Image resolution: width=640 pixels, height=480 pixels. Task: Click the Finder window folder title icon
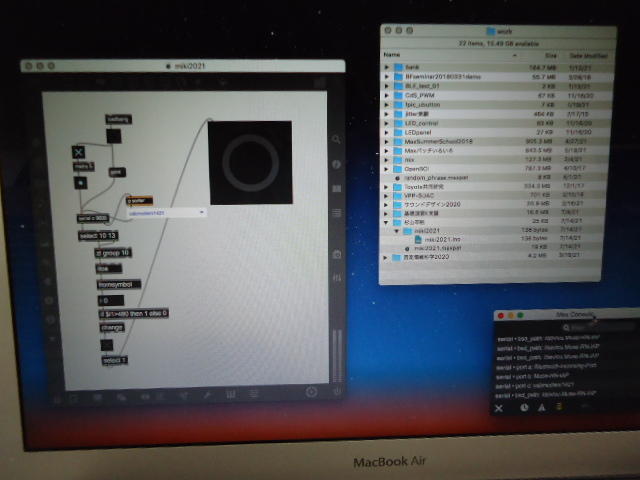click(x=490, y=31)
